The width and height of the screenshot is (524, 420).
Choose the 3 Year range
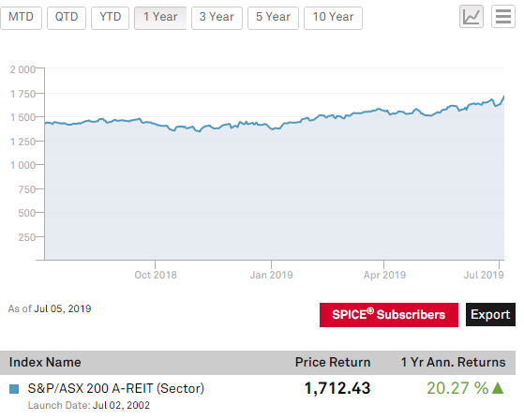click(x=217, y=18)
